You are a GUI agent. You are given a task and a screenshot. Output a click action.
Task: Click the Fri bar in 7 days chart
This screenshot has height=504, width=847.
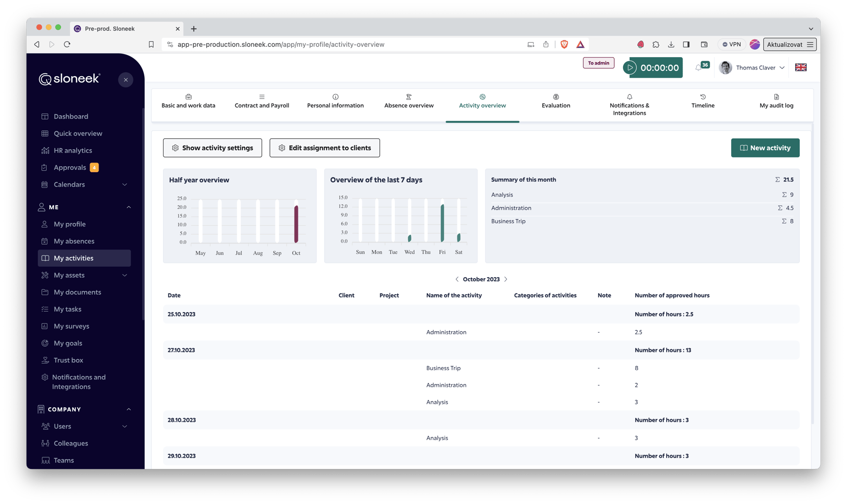click(x=442, y=223)
